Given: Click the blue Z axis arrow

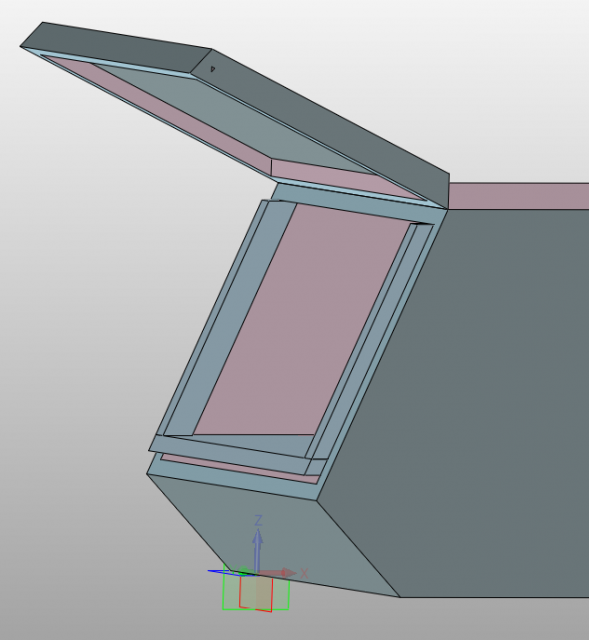Looking at the screenshot, I should click(258, 550).
